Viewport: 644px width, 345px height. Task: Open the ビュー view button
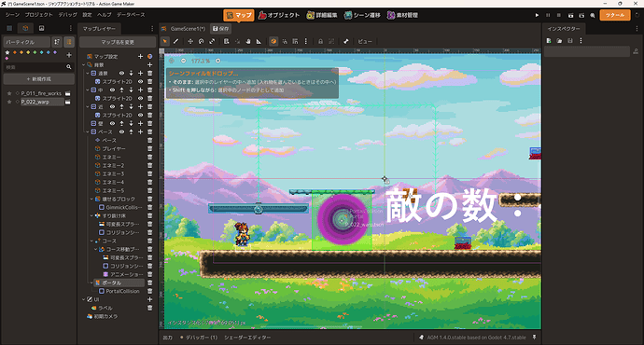[365, 41]
